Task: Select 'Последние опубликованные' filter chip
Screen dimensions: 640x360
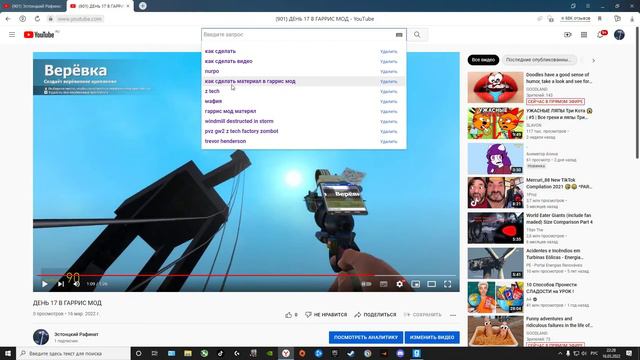Action: tap(539, 60)
